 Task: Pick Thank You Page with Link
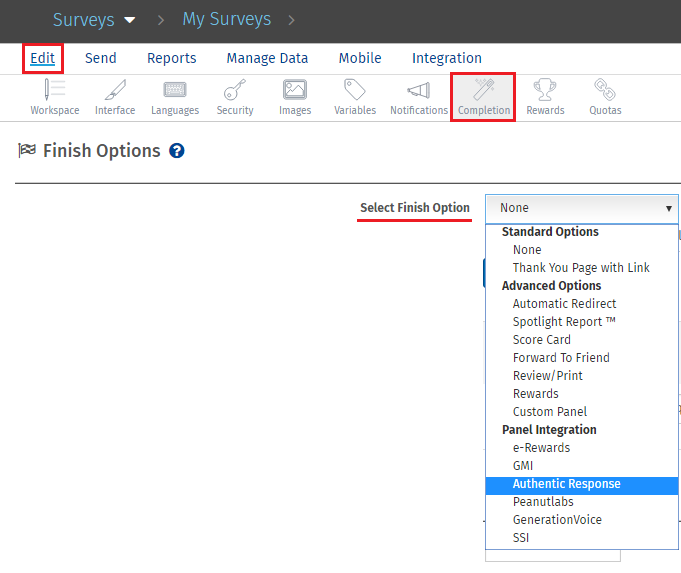point(580,268)
